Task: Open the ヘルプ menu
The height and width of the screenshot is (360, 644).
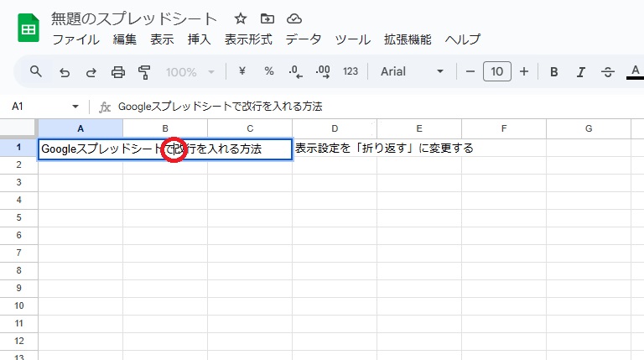Action: pos(463,39)
